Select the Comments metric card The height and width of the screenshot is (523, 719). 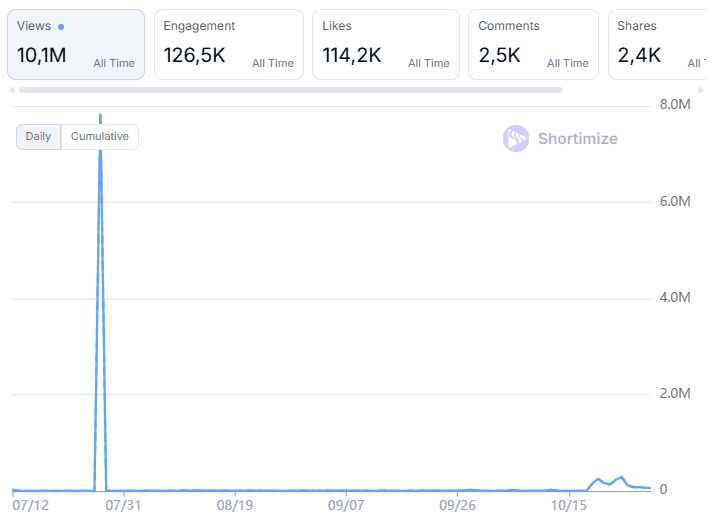533,45
